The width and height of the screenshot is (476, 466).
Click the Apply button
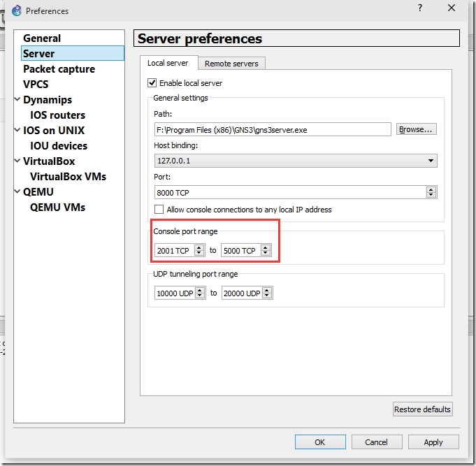coord(433,442)
